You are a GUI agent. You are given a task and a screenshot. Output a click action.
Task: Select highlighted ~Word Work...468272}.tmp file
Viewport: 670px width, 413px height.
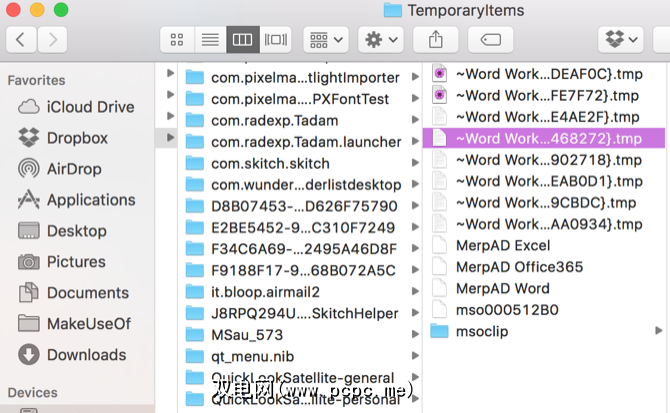[x=544, y=138]
